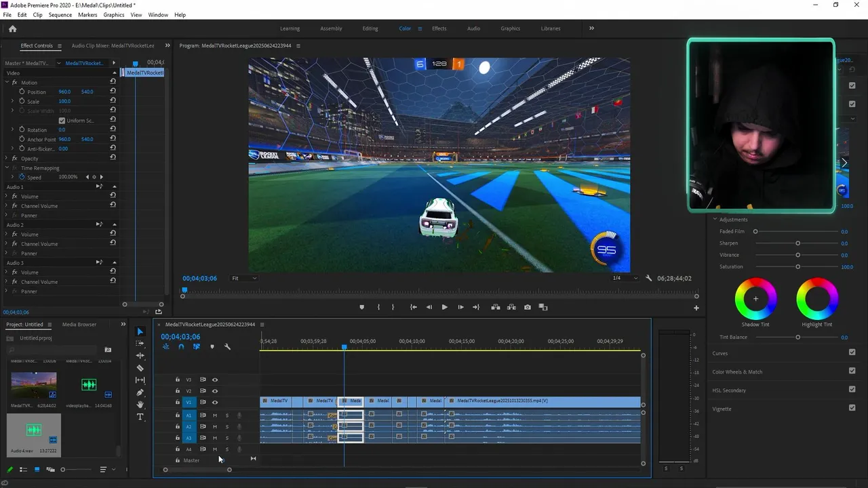The width and height of the screenshot is (868, 488).
Task: Hide V3 track output
Action: point(215,380)
